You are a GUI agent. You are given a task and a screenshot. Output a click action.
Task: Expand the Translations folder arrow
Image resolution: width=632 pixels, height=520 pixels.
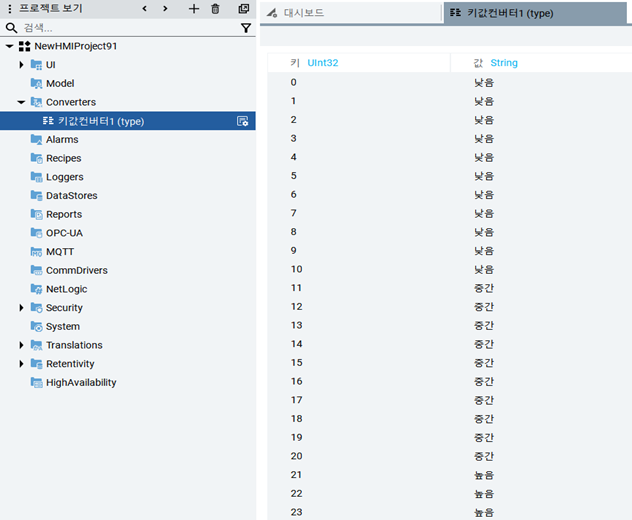(x=21, y=345)
